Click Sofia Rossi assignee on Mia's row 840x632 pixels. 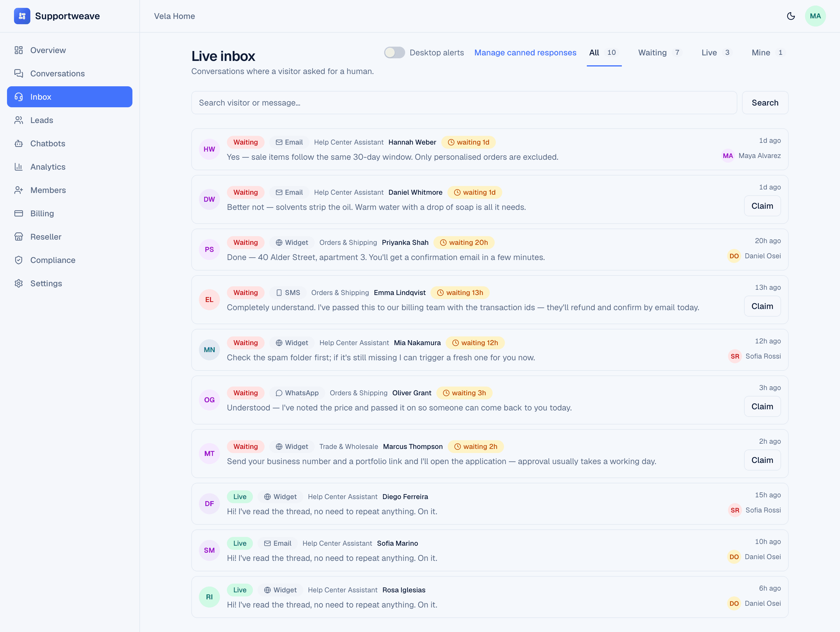pos(754,356)
